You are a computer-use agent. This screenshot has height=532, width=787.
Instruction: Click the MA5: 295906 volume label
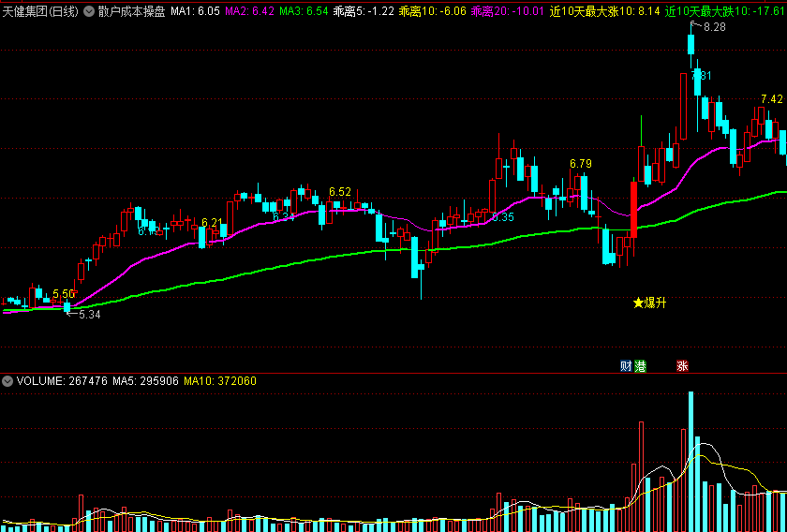pos(145,381)
